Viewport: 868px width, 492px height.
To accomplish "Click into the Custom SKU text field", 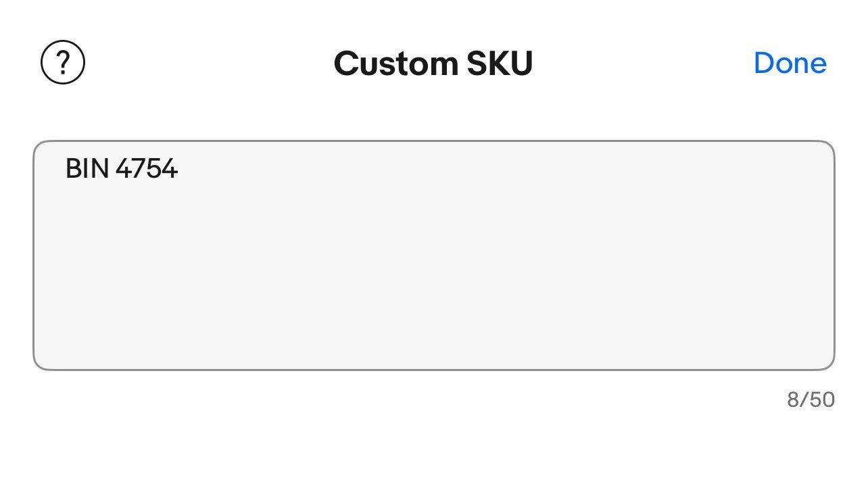I will 433,255.
